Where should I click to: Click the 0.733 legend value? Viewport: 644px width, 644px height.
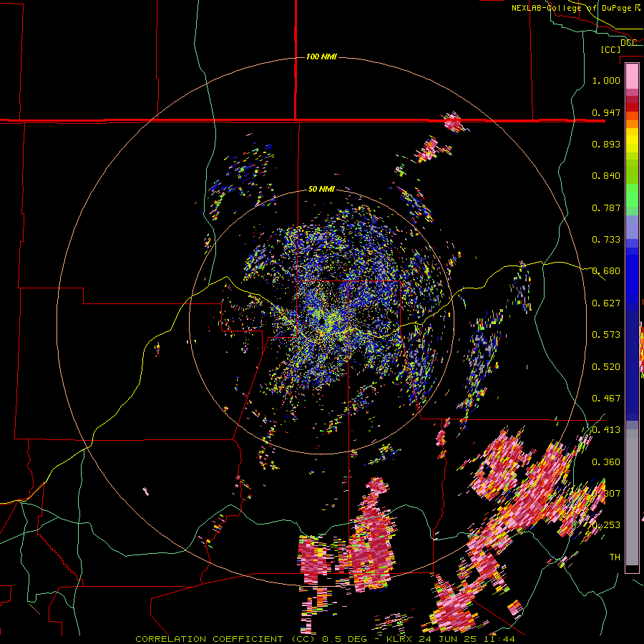click(x=606, y=239)
